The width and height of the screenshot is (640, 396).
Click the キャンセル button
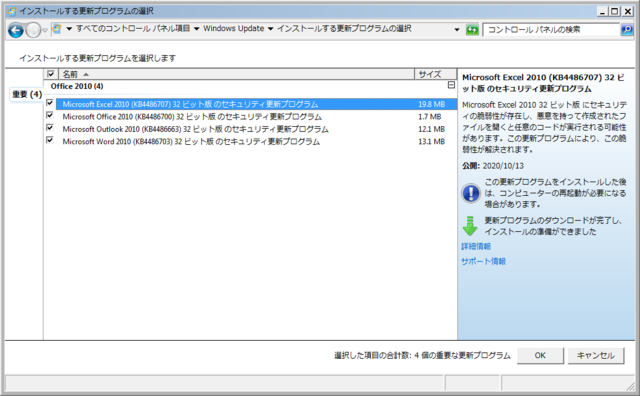click(x=596, y=356)
